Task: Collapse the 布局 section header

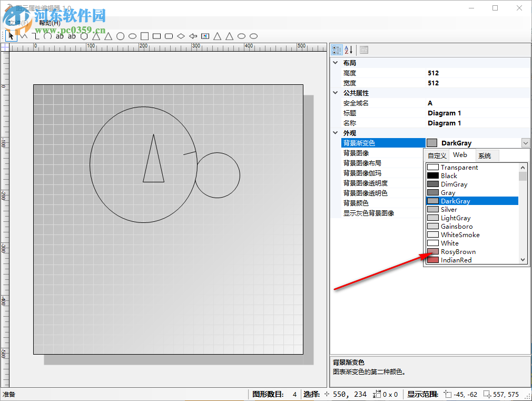Action: point(336,62)
